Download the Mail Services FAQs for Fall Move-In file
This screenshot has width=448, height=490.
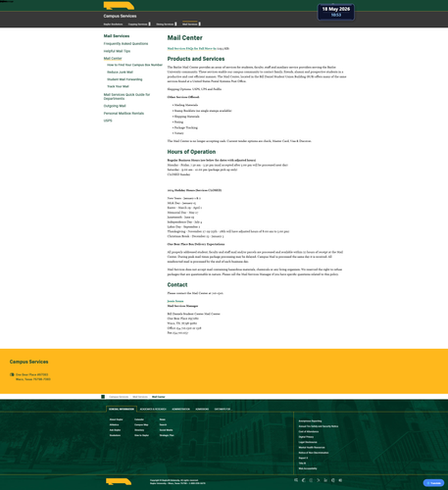[x=191, y=48]
